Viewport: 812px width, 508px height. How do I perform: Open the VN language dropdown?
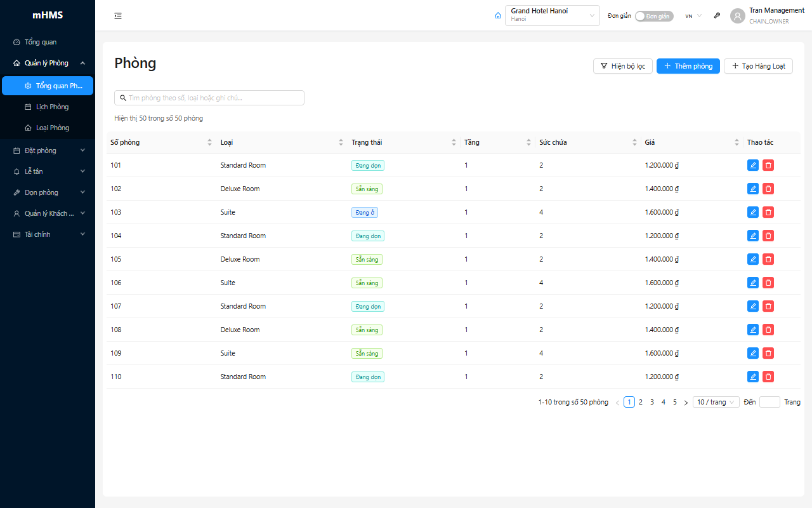[x=693, y=16]
